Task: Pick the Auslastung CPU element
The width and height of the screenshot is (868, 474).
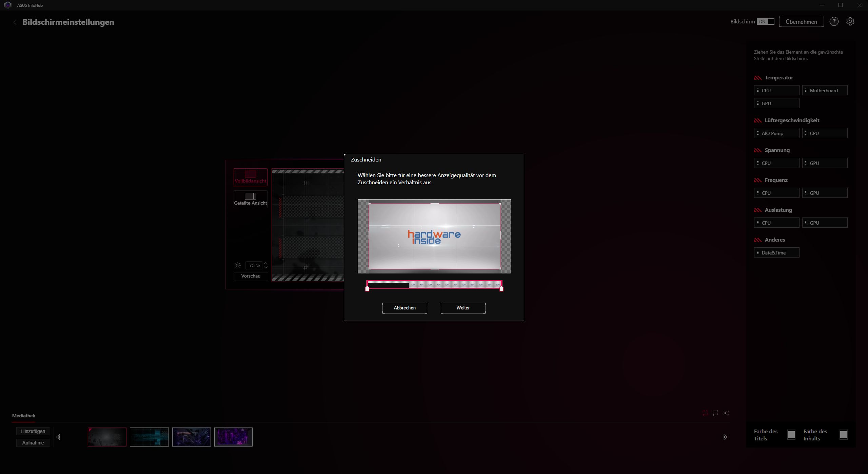Action: pos(776,223)
